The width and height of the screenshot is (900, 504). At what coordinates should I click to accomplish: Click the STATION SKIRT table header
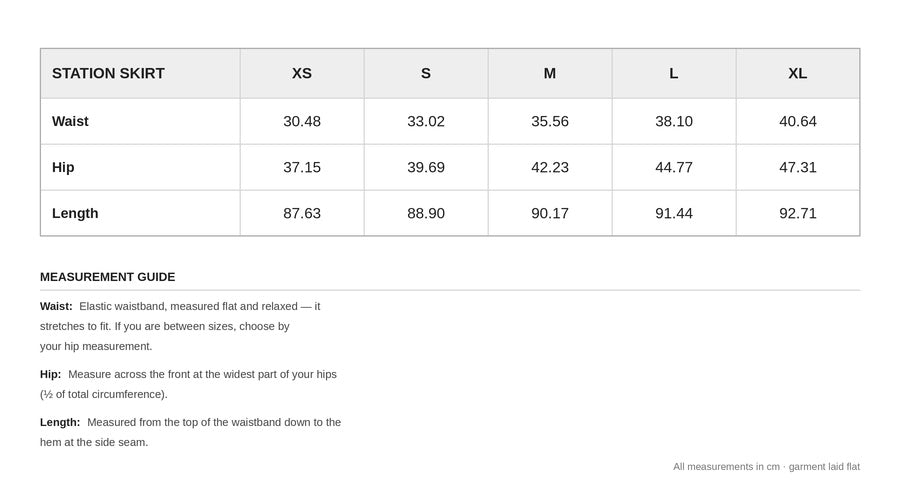click(x=108, y=73)
